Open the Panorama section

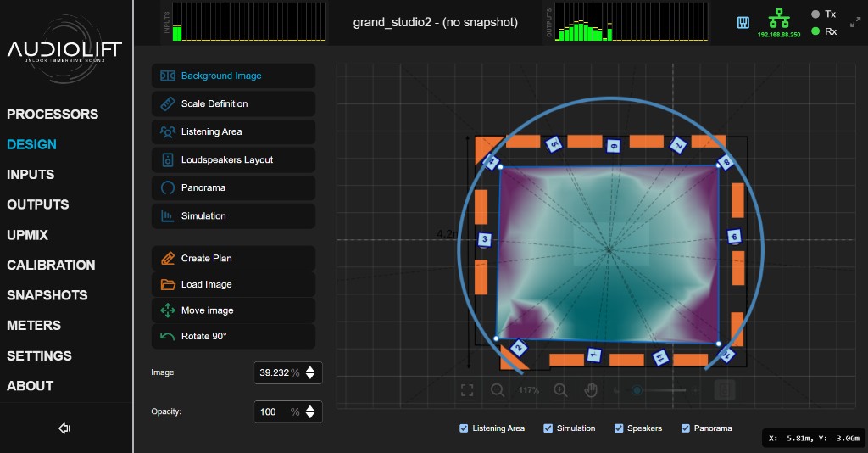233,187
